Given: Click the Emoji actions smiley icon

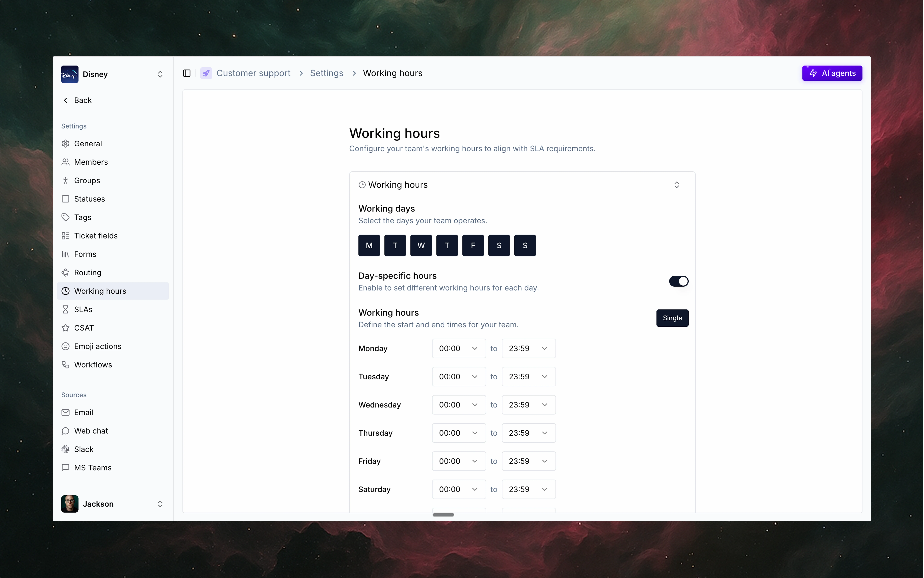Looking at the screenshot, I should point(66,346).
